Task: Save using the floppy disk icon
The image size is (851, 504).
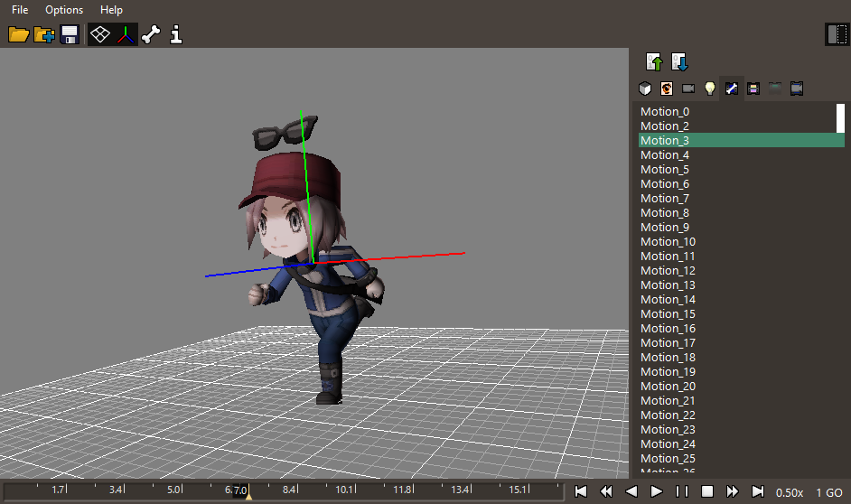Action: [x=70, y=34]
